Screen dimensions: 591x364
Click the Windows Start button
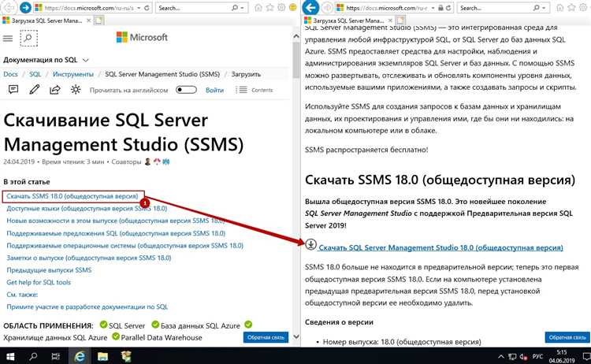(x=11, y=356)
